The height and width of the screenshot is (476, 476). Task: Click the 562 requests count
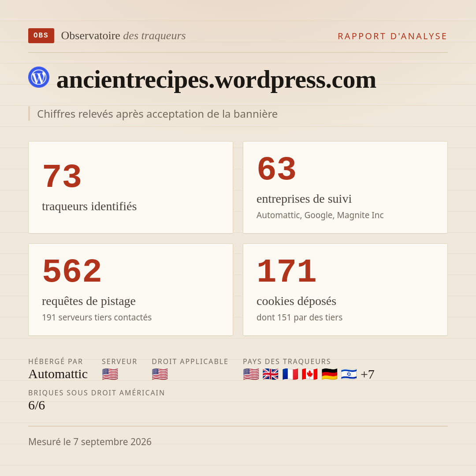(72, 271)
